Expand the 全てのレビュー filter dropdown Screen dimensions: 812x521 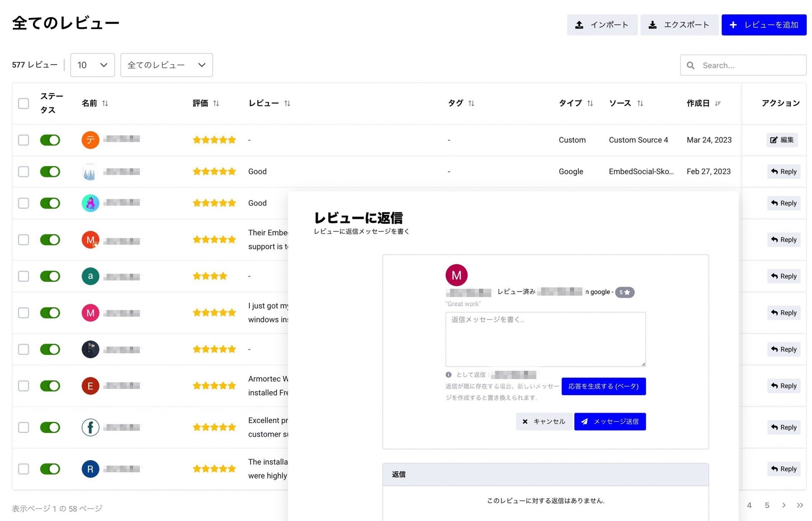point(166,65)
